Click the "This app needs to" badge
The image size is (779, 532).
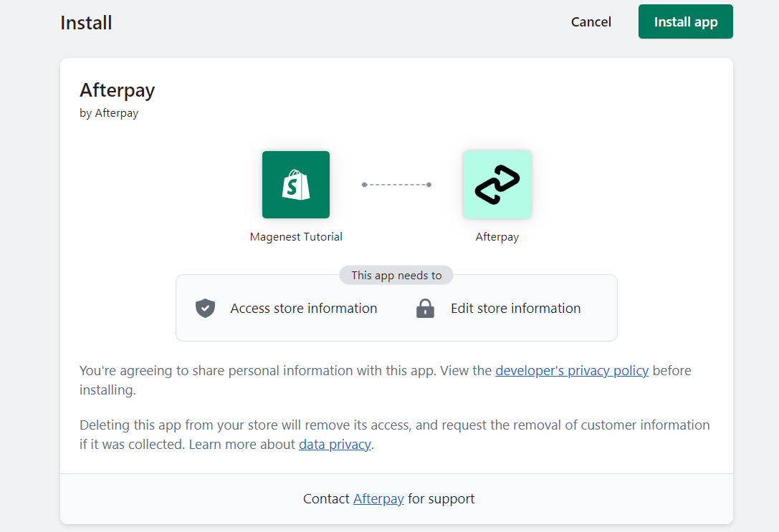tap(396, 274)
